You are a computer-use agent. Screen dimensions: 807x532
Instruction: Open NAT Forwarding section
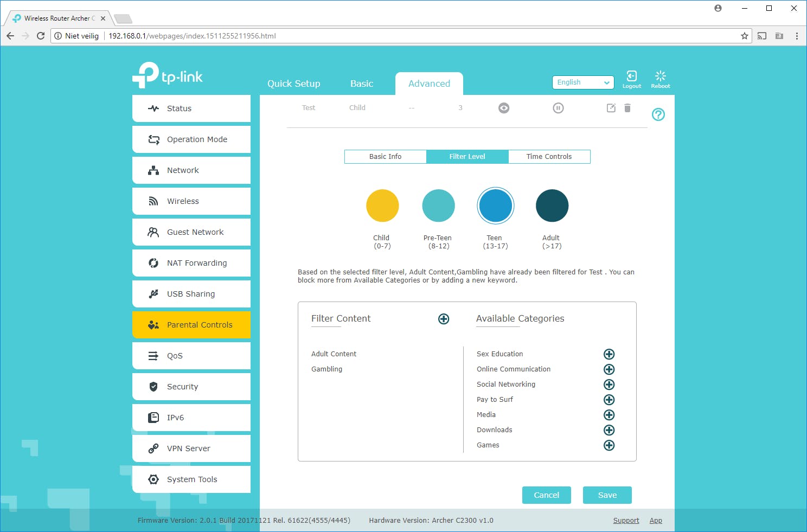click(191, 263)
